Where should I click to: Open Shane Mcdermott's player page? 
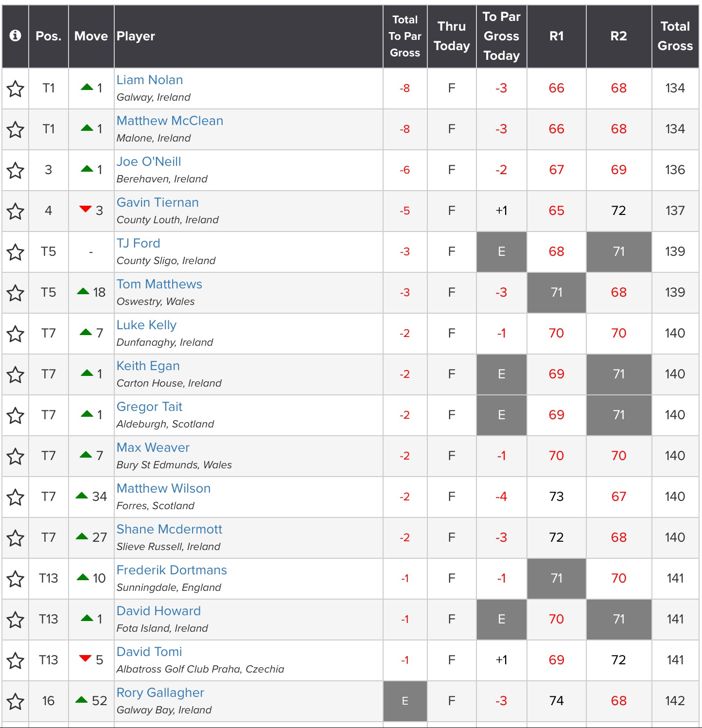coord(169,529)
